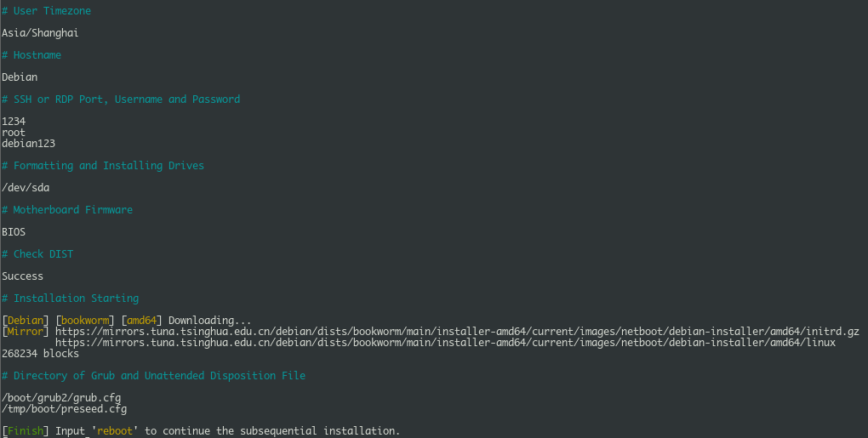Click the port number 1234

(x=14, y=122)
